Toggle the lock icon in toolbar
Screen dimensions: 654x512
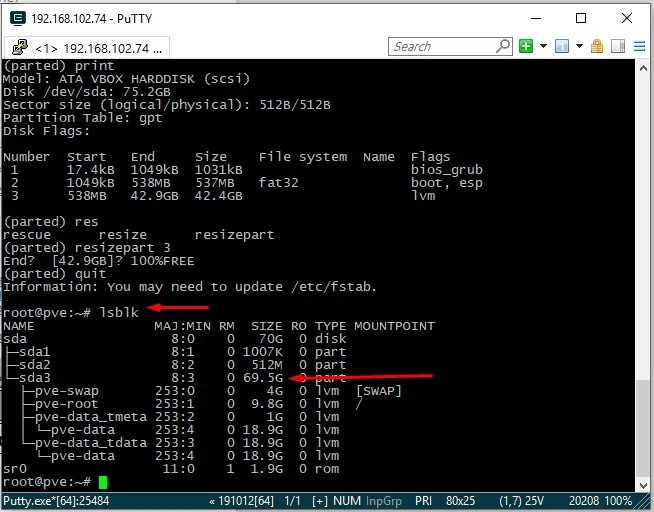[x=597, y=46]
